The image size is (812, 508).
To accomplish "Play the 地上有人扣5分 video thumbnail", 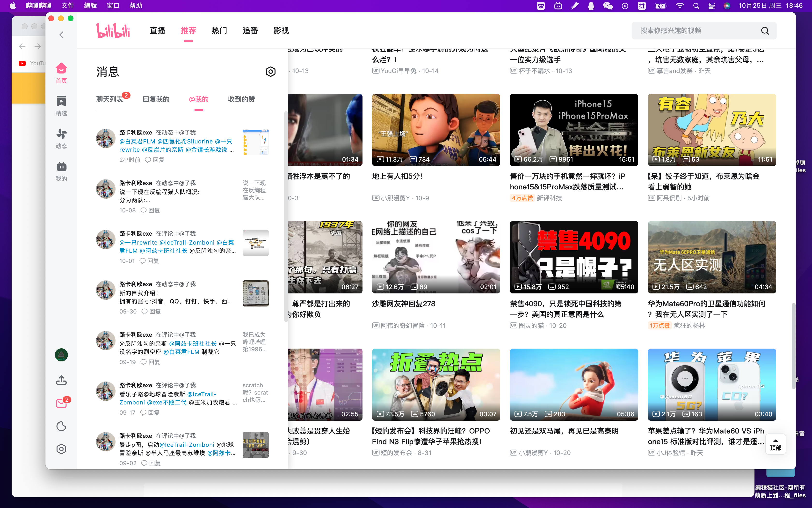I will pos(436,130).
